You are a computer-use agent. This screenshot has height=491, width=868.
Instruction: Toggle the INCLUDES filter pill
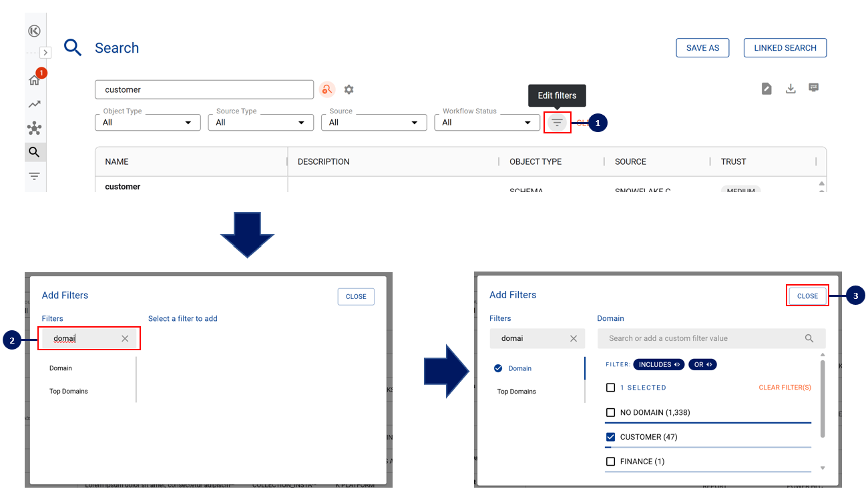coord(659,364)
